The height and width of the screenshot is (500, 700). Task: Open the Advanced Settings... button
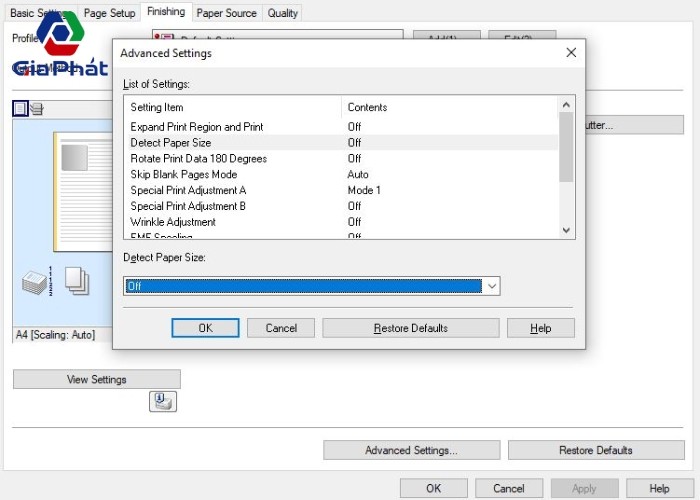(x=412, y=450)
